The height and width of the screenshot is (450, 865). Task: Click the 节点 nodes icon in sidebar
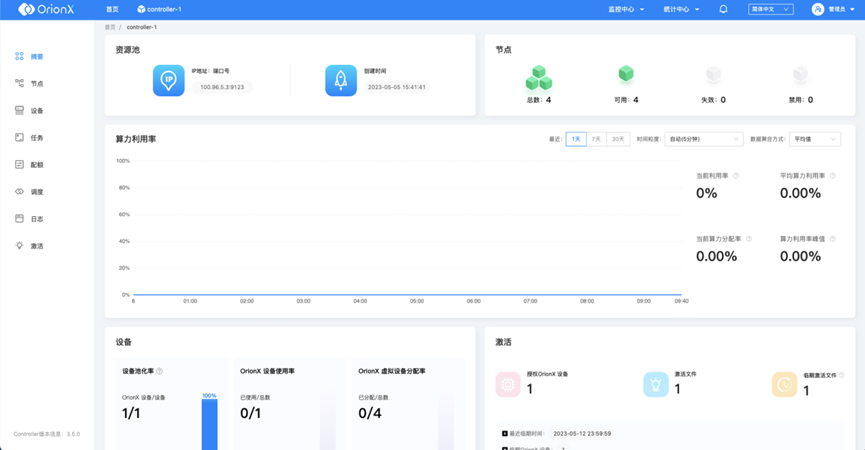tap(19, 83)
